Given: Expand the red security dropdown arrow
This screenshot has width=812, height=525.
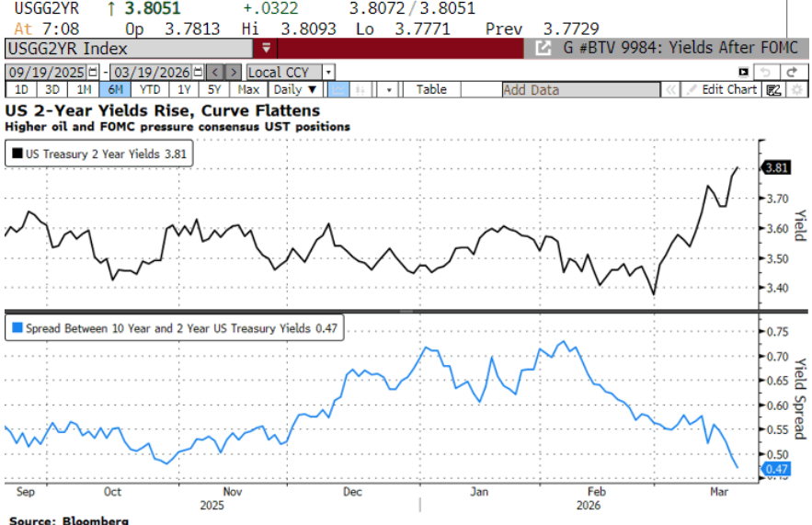Looking at the screenshot, I should click(266, 48).
